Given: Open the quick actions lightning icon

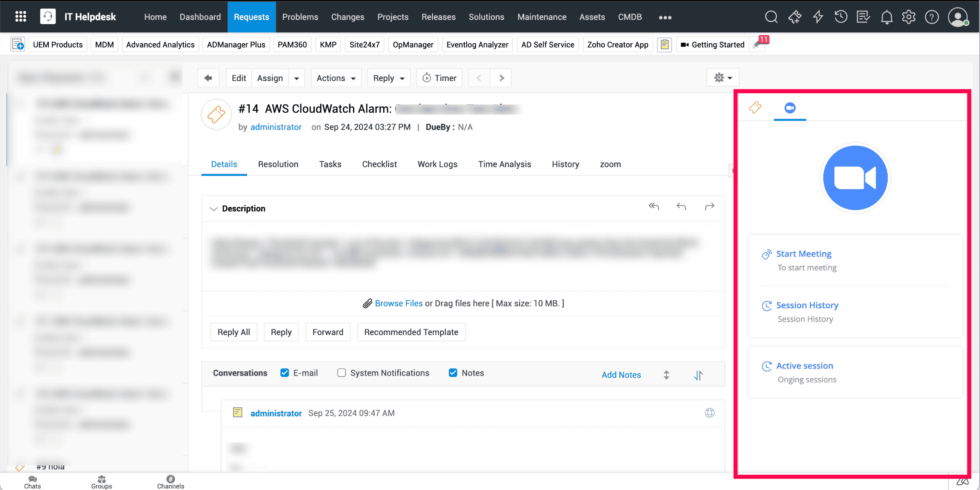Looking at the screenshot, I should point(817,17).
